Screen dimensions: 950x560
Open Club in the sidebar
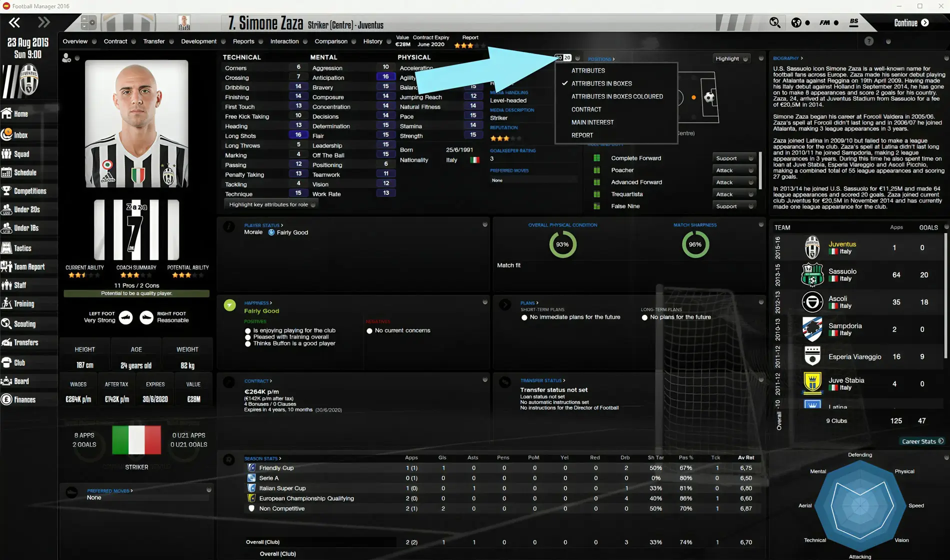(x=29, y=362)
